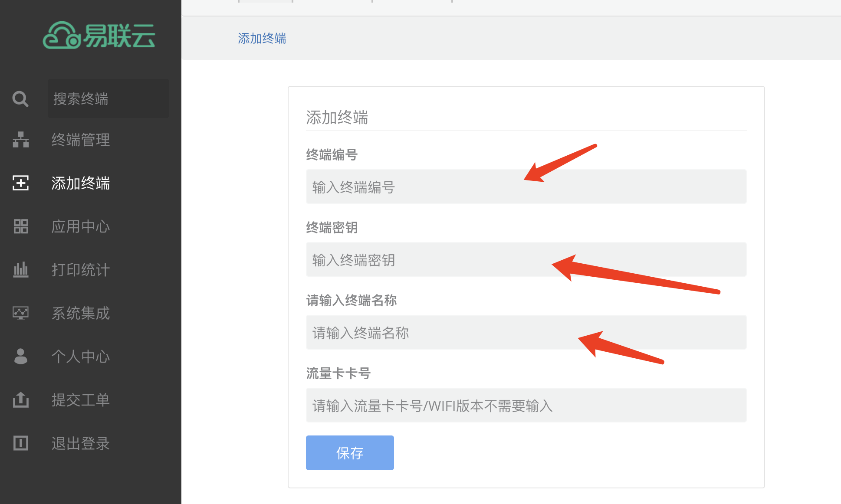Click the 系统集成 monitor icon
Viewport: 841px width, 504px height.
point(21,313)
